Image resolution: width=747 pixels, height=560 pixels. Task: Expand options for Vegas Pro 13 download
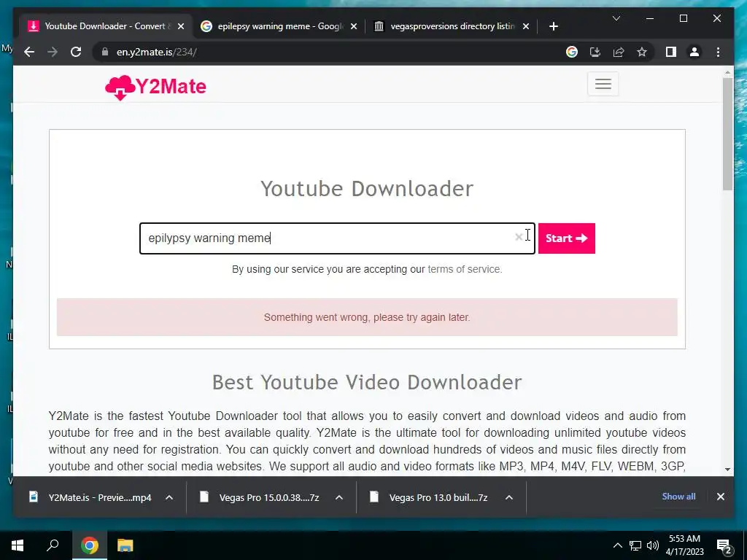click(508, 497)
